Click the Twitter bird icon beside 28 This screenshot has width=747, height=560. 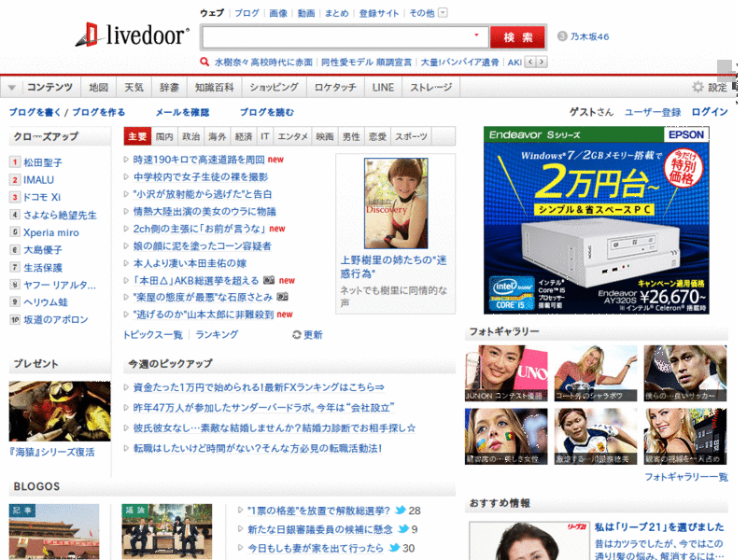(401, 511)
